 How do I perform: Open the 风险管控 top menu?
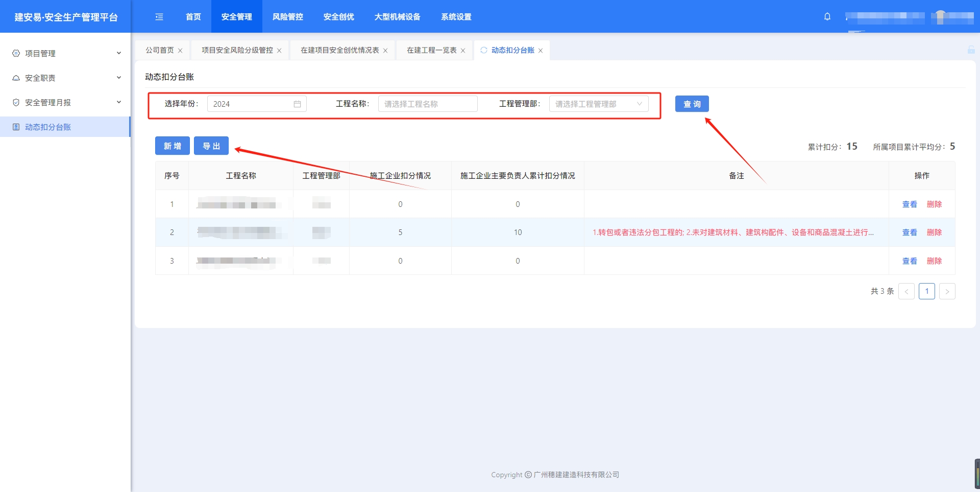[287, 17]
